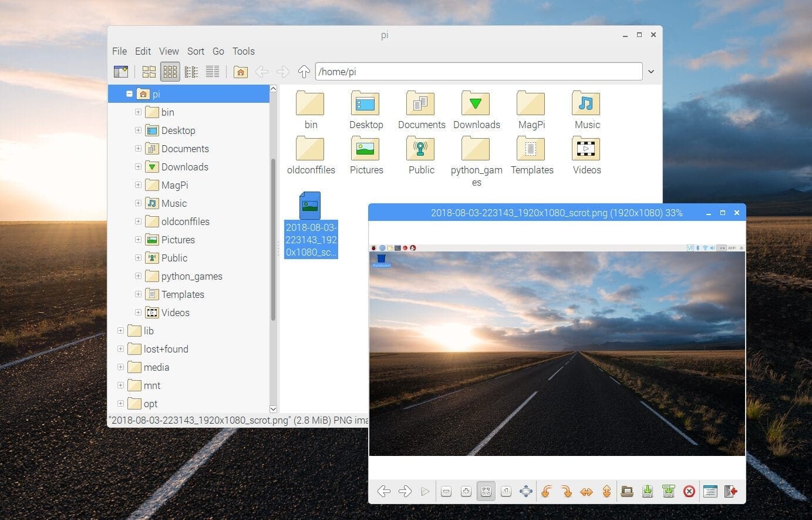Open a new file manager window via toolbar icon
Viewport: 812px width, 520px height.
coord(121,72)
